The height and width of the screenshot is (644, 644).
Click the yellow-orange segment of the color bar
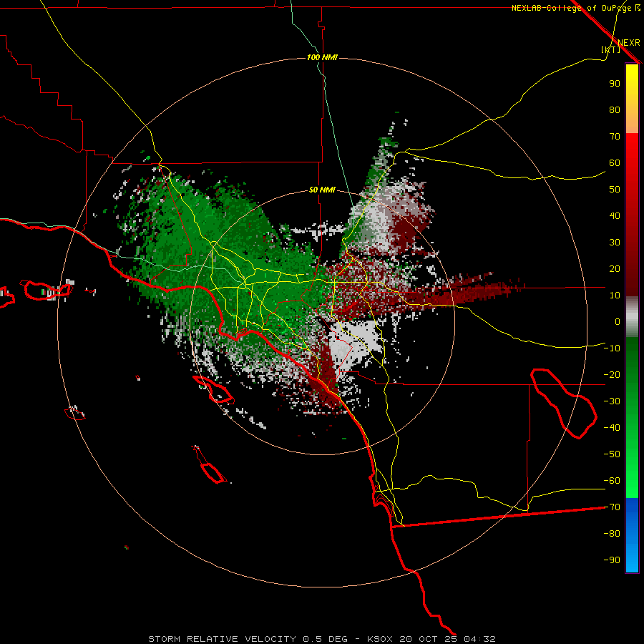point(632,99)
